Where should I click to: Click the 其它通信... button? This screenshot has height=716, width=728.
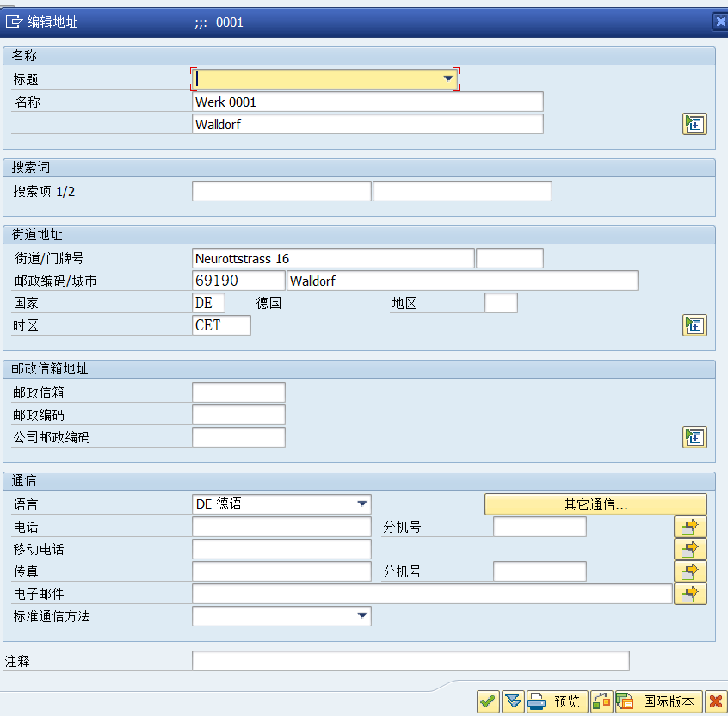click(595, 504)
